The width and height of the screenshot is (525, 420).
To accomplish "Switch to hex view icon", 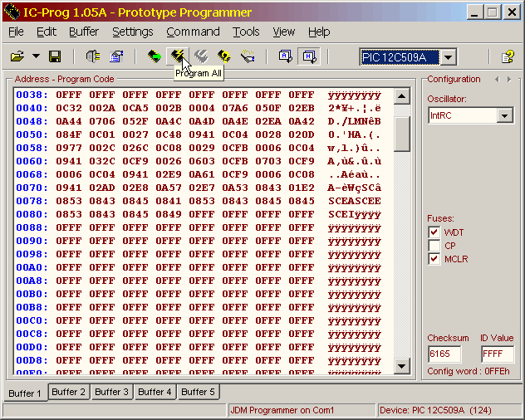I will [309, 56].
